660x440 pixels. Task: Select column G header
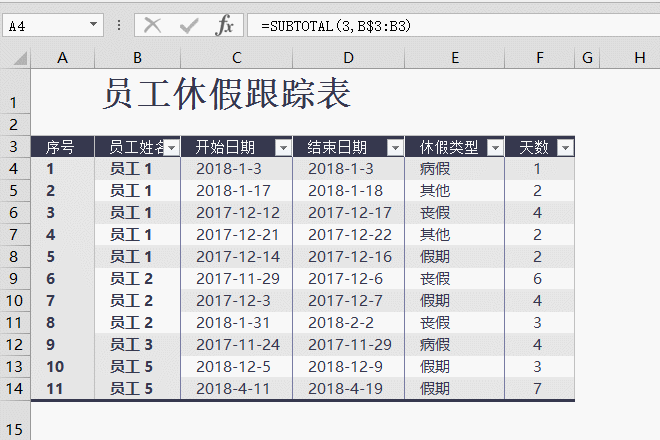pyautogui.click(x=587, y=58)
